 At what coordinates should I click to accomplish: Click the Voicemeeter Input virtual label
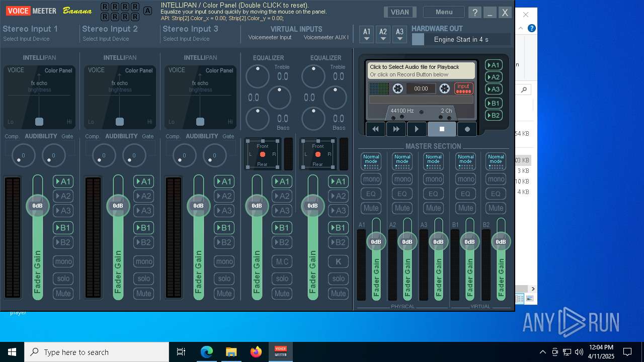(270, 37)
